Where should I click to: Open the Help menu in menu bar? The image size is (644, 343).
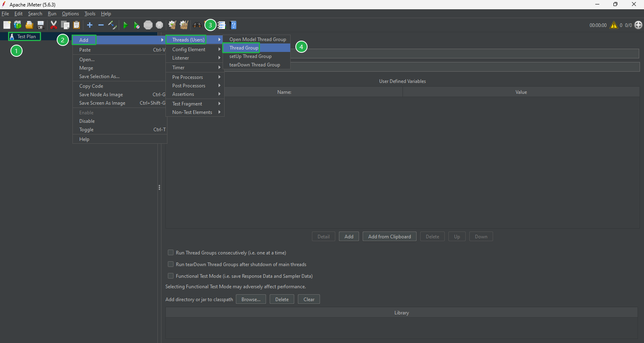(106, 13)
